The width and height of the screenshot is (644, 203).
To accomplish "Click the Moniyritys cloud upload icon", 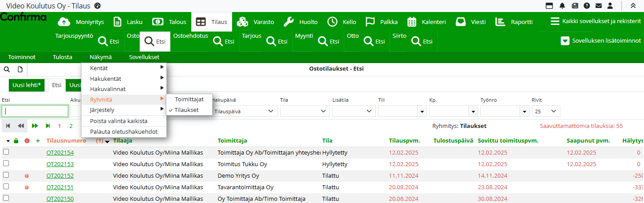I will 64,22.
